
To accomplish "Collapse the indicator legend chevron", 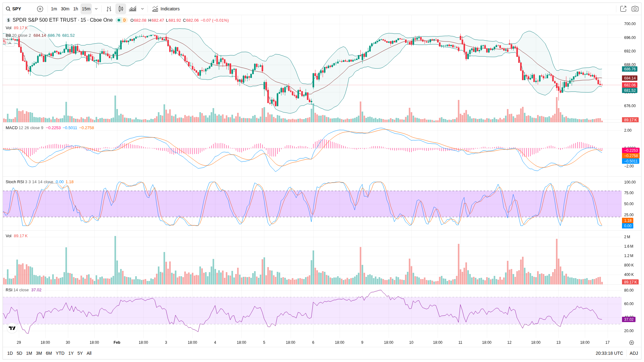I will click(10, 43).
